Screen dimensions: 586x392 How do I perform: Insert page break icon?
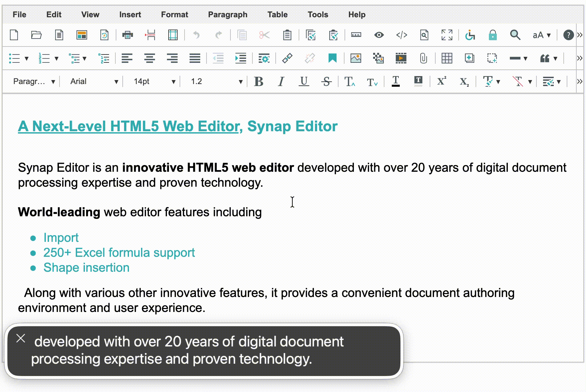pos(150,35)
